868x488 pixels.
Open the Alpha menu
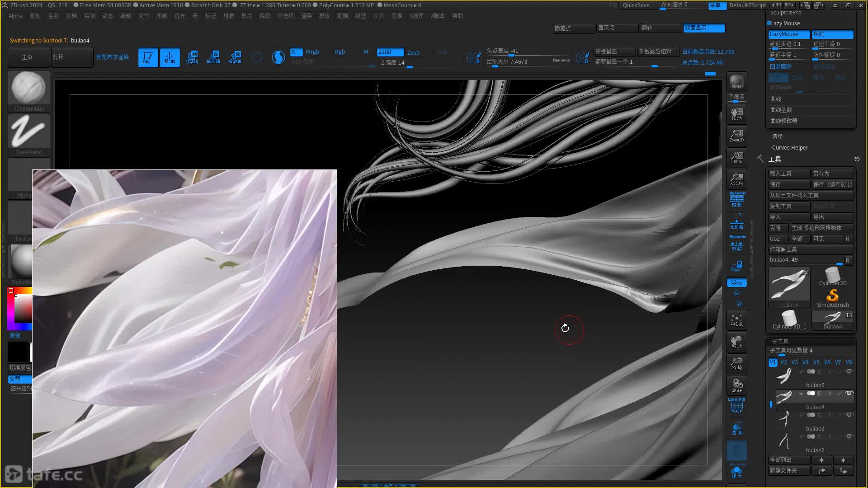tap(15, 16)
